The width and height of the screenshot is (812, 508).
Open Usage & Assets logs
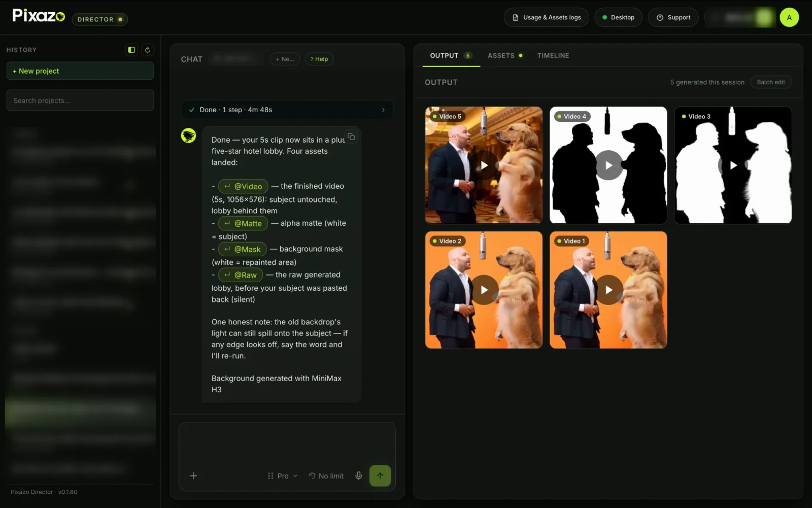pos(546,17)
